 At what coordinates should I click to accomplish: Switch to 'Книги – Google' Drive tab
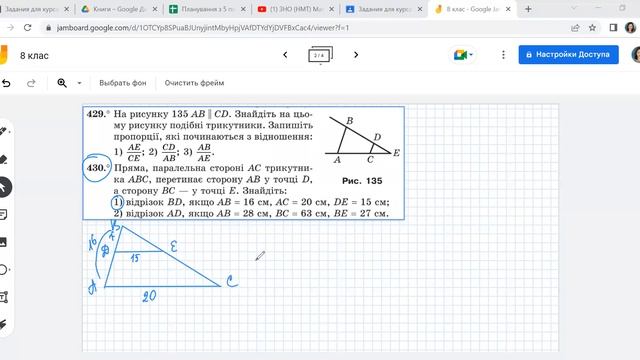(120, 9)
